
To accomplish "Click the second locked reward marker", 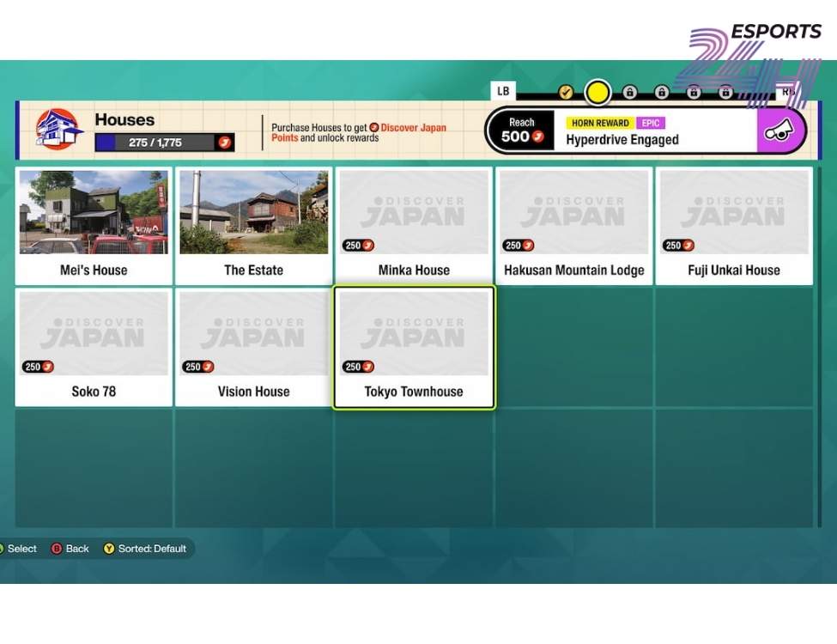I will (661, 93).
